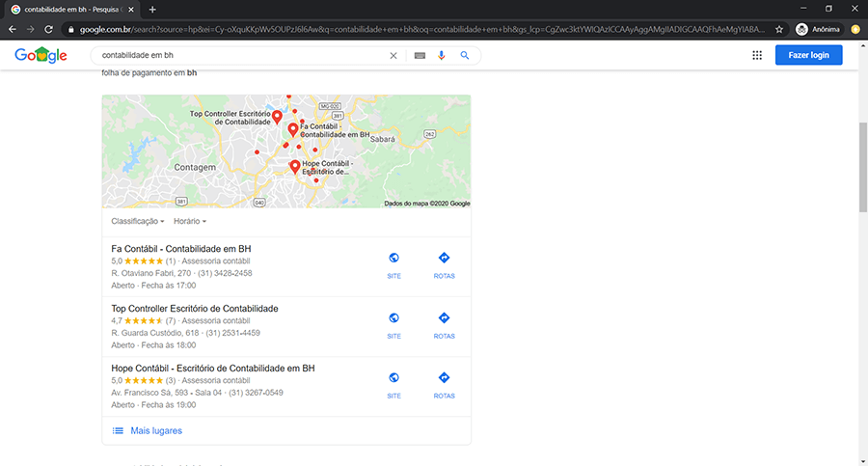
Task: Open the Anônima incognito profile indicator
Action: coord(818,29)
